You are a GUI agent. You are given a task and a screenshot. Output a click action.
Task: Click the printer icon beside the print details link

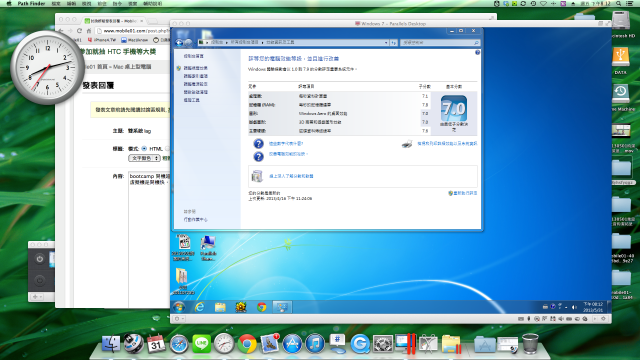407,144
